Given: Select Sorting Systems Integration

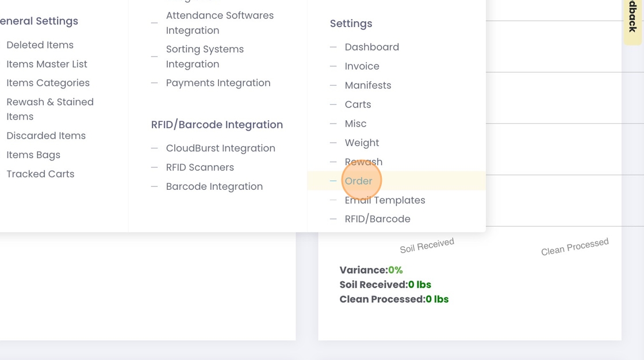Looking at the screenshot, I should [205, 57].
